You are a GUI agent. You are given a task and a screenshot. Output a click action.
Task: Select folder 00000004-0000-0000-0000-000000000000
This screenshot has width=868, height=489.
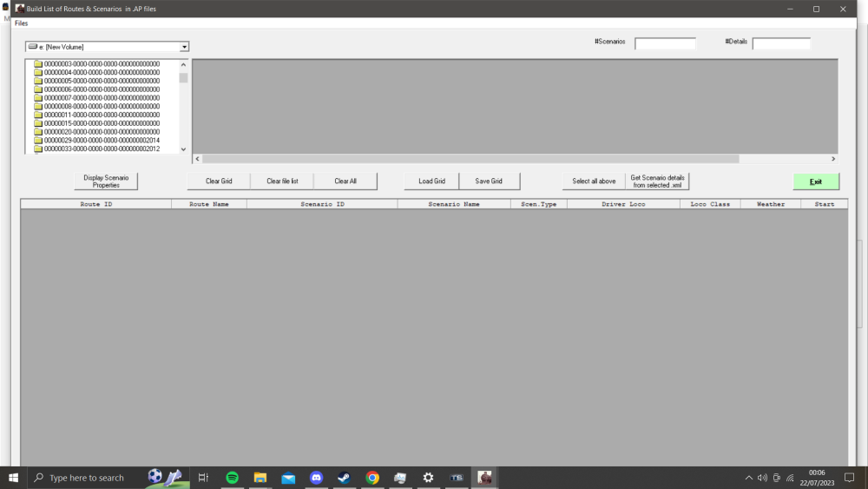(x=102, y=73)
